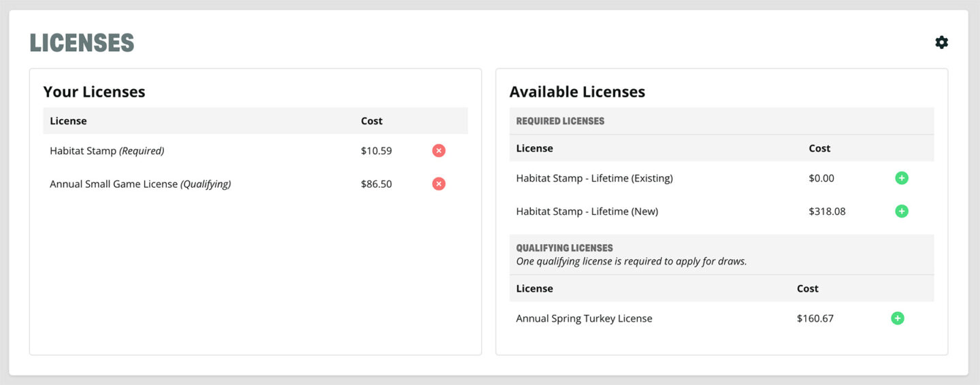Click the Annual Spring Turkey License label
Viewport: 980px width, 385px height.
(x=584, y=318)
